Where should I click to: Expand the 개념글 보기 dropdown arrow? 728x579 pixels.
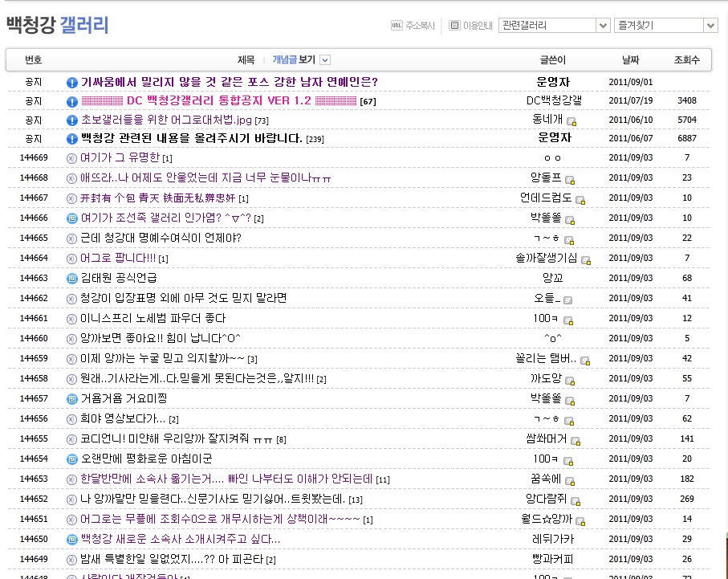click(x=325, y=60)
